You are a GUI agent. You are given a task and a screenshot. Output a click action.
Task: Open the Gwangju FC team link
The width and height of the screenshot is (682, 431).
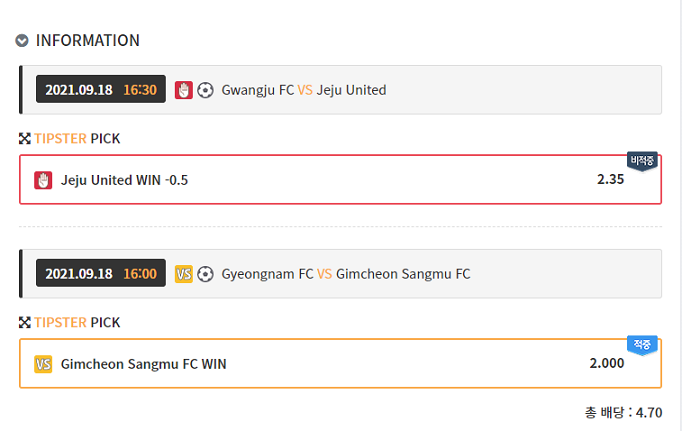pos(257,90)
